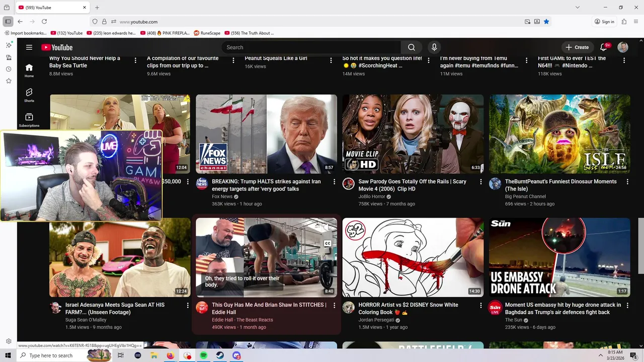Open options menu for TheBurntPeanut's Dinosaur video
Screen dimensions: 644x362
[x=627, y=182]
